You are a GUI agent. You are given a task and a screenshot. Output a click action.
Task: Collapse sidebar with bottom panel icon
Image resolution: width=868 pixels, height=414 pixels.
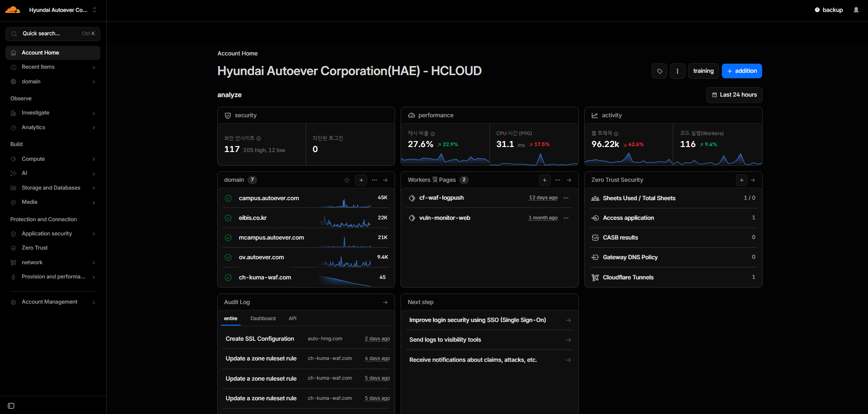coord(11,406)
